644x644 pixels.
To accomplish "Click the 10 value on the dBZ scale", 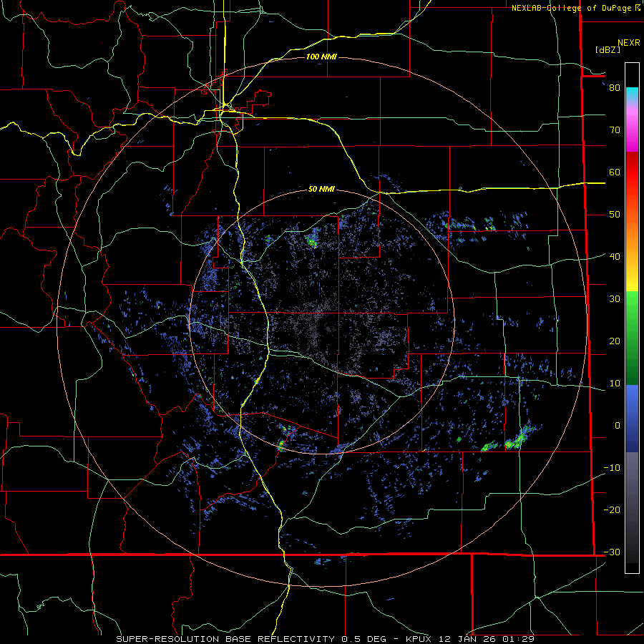I will point(615,384).
